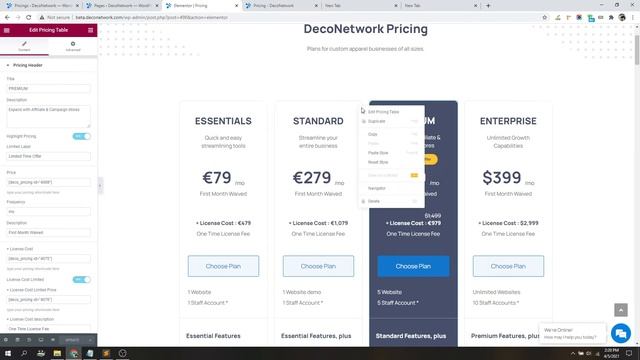Edit the First Month Waived description field
Screen dimensions: 640x360
pyautogui.click(x=48, y=233)
